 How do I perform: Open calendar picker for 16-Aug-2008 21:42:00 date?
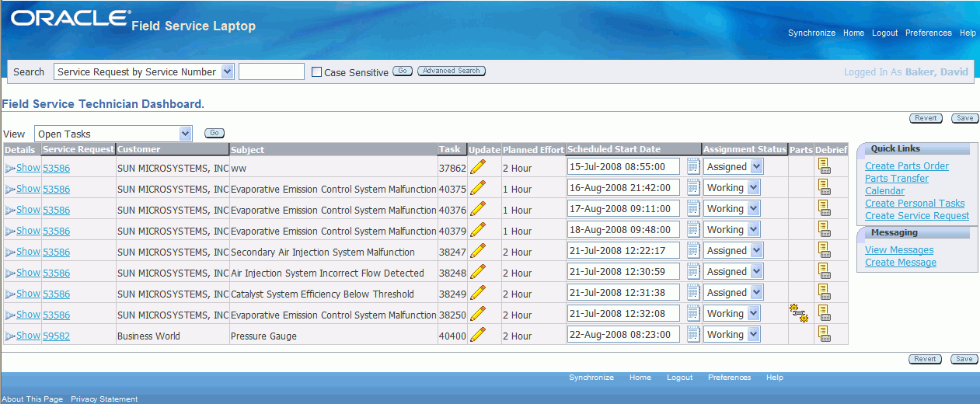693,187
